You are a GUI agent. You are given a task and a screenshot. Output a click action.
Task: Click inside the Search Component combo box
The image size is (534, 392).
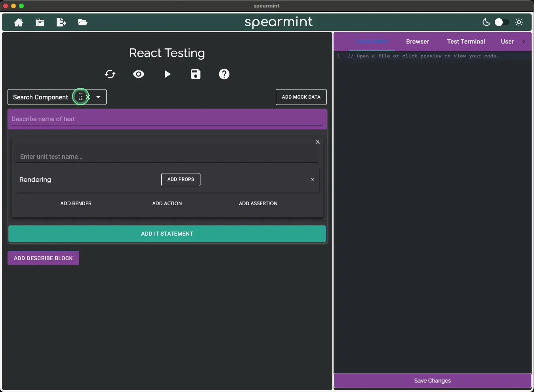click(57, 97)
